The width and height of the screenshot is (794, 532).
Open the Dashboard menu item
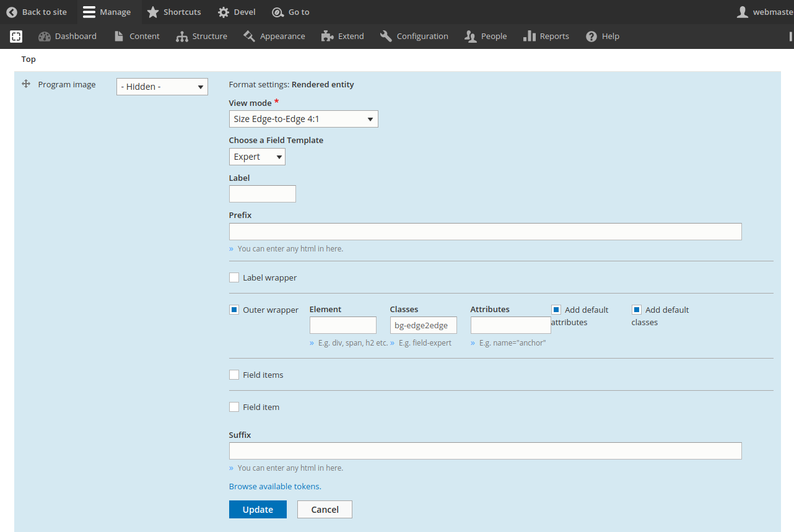pos(68,37)
